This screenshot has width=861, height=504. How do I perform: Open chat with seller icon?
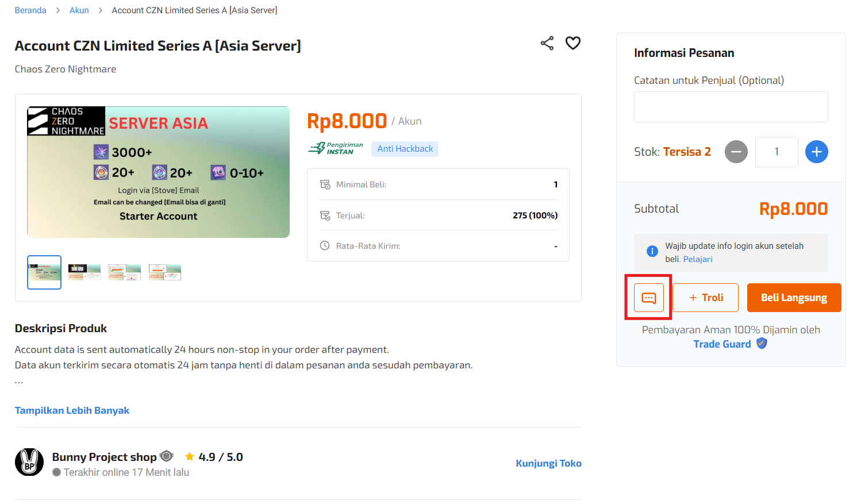649,298
